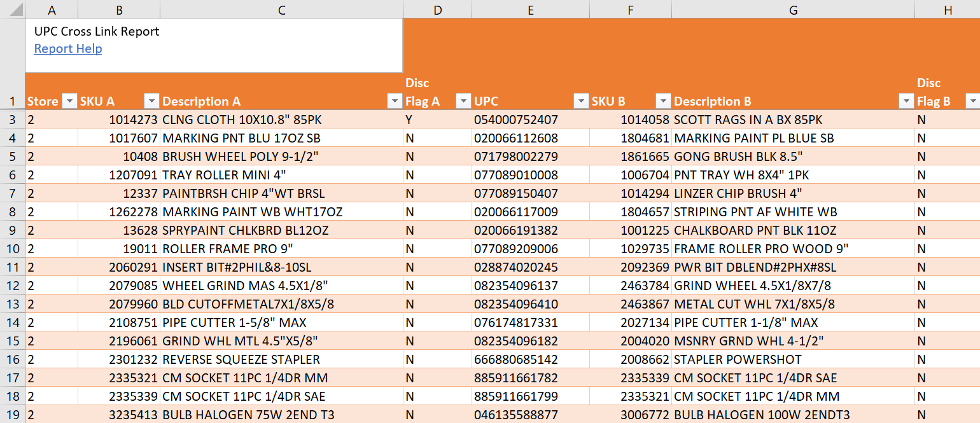The width and height of the screenshot is (980, 423).
Task: Select column E header
Action: 531,9
